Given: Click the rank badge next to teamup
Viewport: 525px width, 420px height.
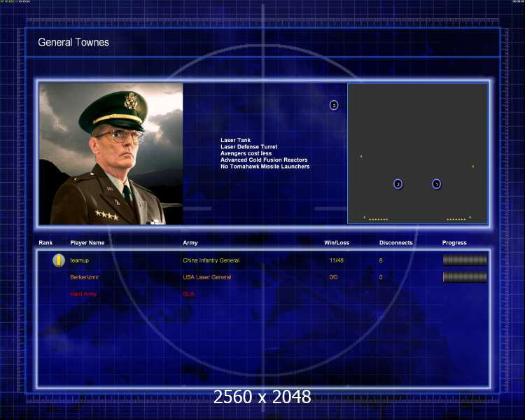Looking at the screenshot, I should click(59, 260).
